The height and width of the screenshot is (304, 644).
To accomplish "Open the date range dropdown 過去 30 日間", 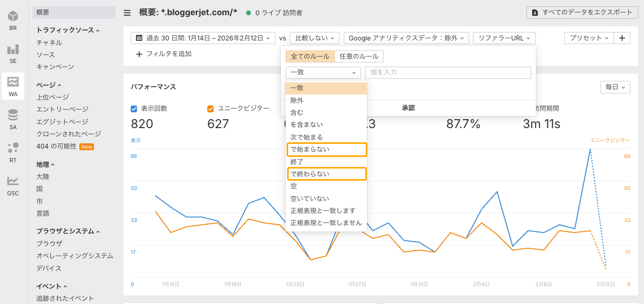I will click(x=203, y=38).
